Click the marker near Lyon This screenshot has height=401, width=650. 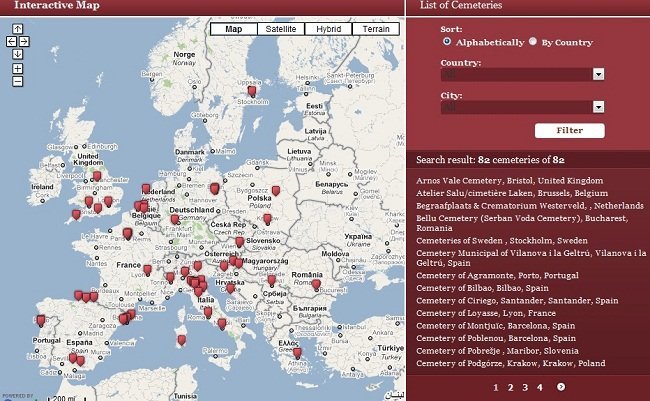[147, 270]
